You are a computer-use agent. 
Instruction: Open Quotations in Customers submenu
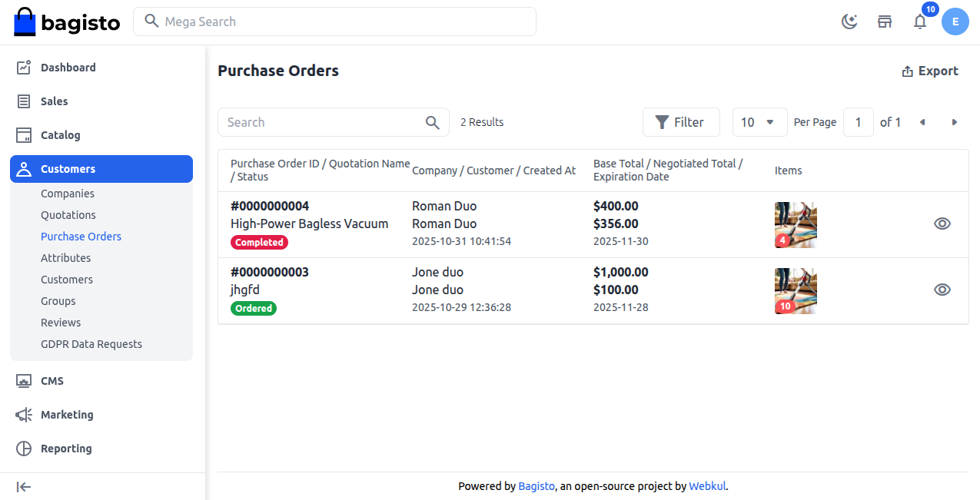coord(68,215)
